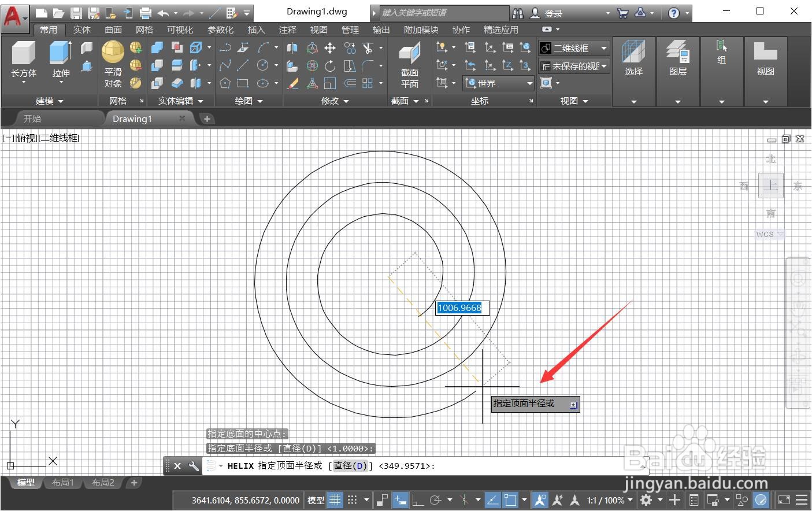Switch to the 开始 document tab
The height and width of the screenshot is (511, 812).
(32, 119)
